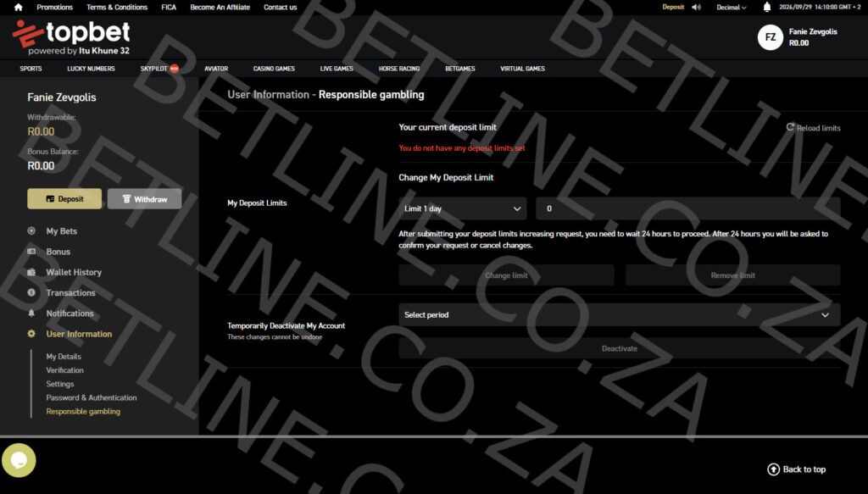Click the Notifications bell in the sidebar
The width and height of the screenshot is (868, 494).
point(31,313)
